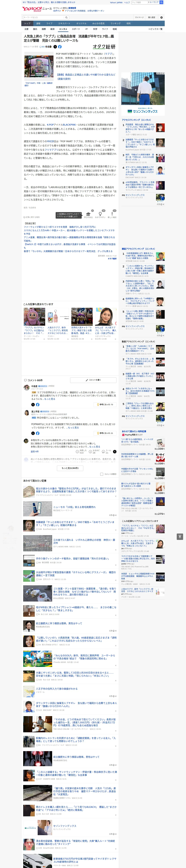Click the blue web search magnifier button
The width and height of the screenshot is (186, 868).
pyautogui.click(x=161, y=2)
